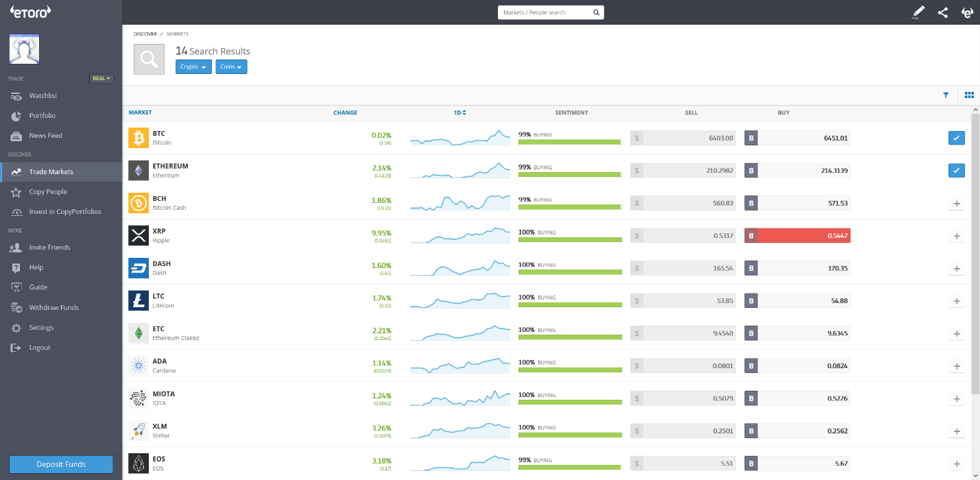Open the BTC 1D sparkline chart
Image resolution: width=980 pixels, height=480 pixels.
coord(460,138)
